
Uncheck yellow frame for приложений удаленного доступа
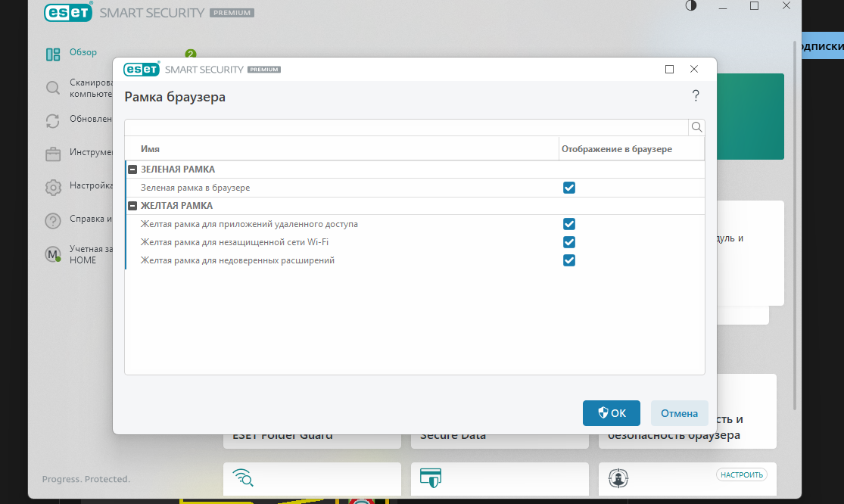(x=569, y=224)
